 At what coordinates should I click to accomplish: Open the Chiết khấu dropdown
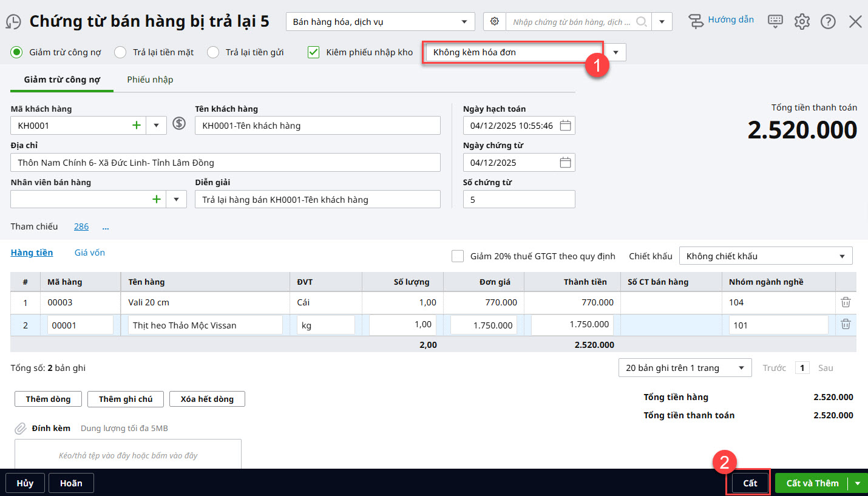765,256
